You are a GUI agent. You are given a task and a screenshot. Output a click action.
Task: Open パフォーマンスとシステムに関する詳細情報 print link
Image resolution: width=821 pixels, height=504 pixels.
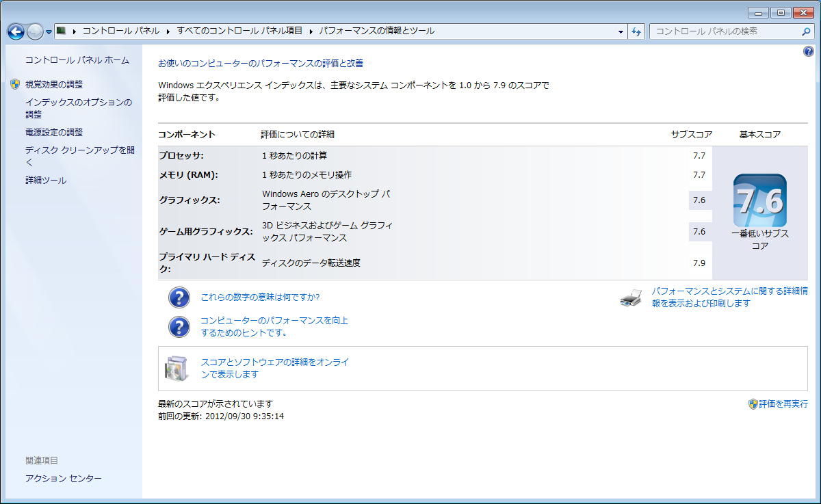pos(729,297)
